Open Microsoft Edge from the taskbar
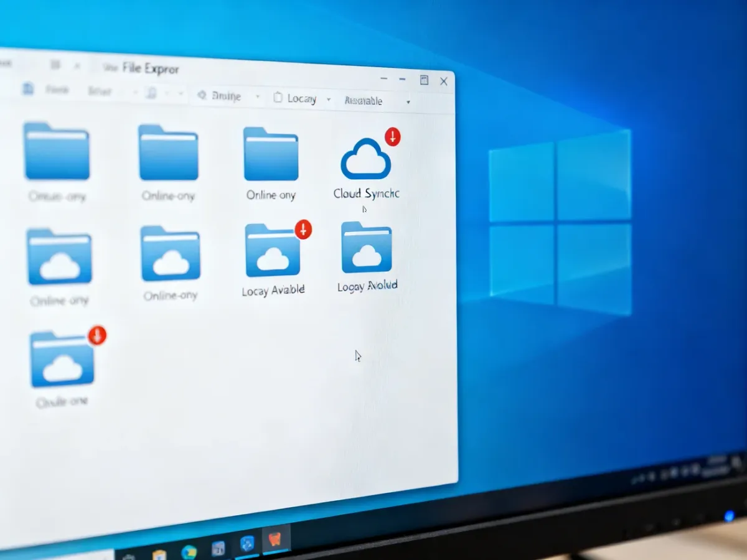Screen dimensions: 747x560 click(189, 551)
